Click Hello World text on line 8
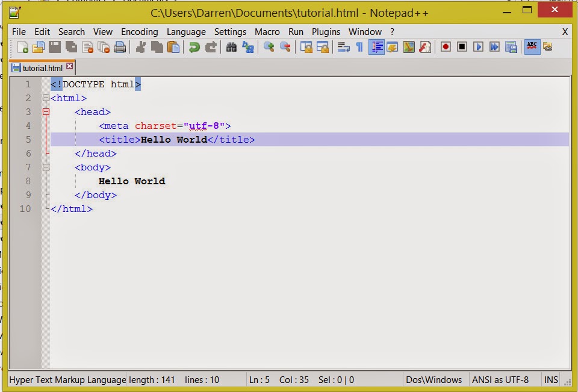The width and height of the screenshot is (578, 392). 132,181
